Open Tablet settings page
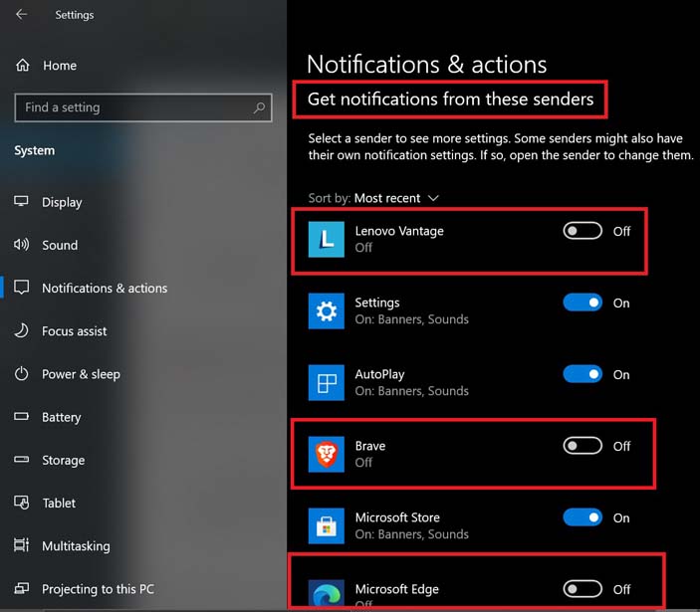Screen dimensions: 700x612 point(59,504)
